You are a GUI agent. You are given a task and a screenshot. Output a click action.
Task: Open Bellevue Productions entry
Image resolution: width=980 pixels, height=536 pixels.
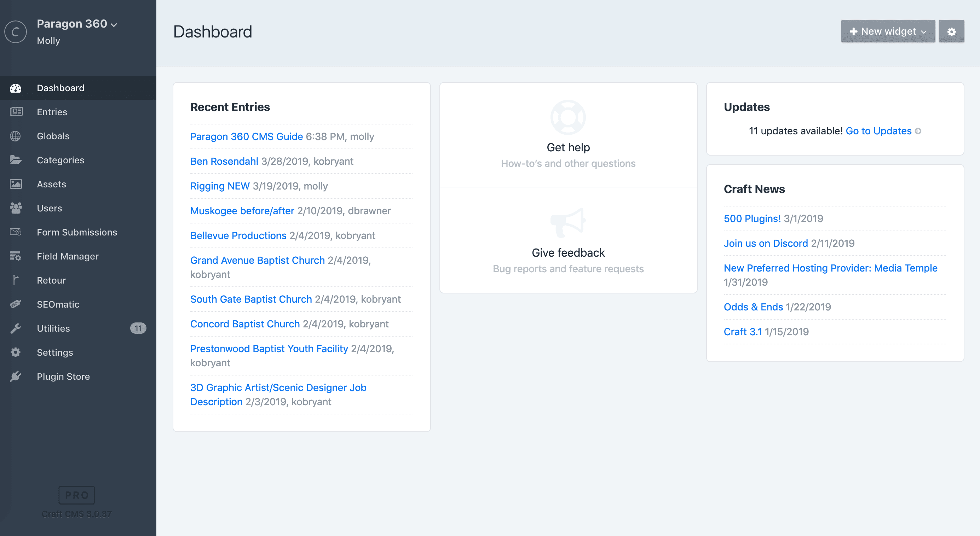click(x=238, y=235)
